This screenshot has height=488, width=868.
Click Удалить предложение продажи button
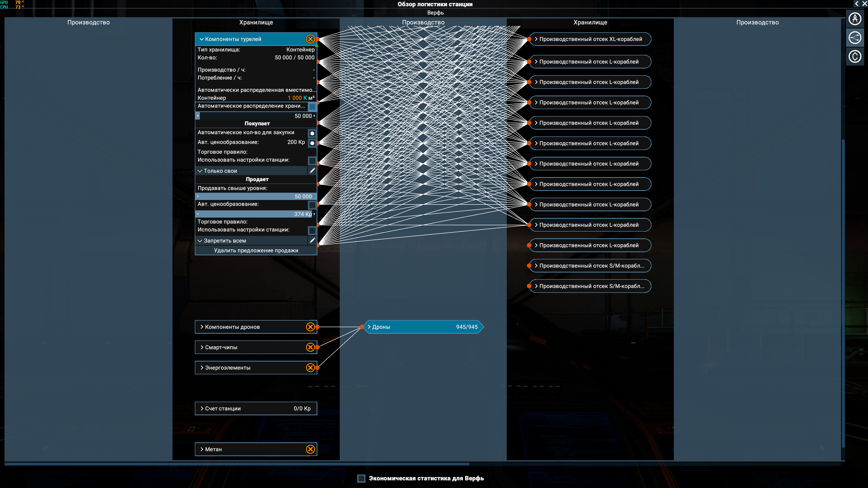[x=256, y=250]
